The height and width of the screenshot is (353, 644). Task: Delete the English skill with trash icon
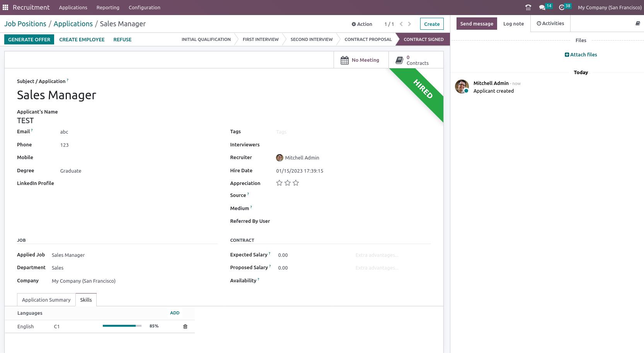pos(185,326)
